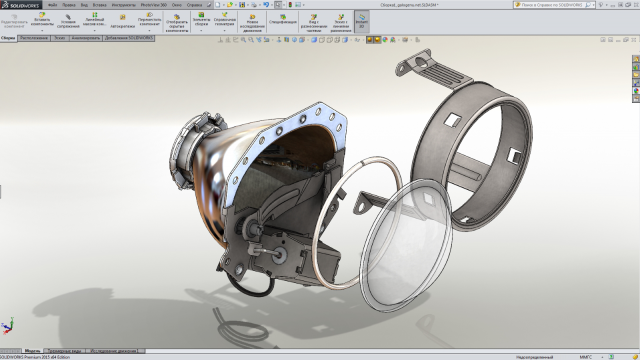Switch to Добавления SOLIDWORKS tab

tap(129, 38)
